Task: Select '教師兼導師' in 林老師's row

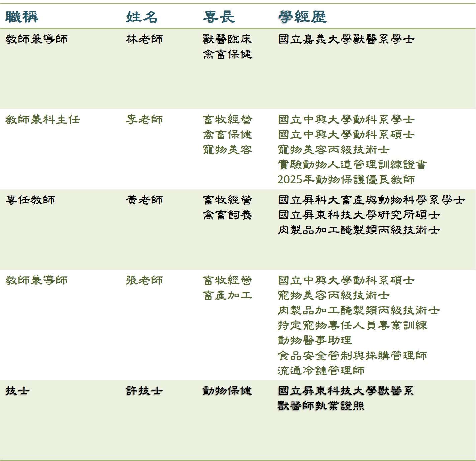Action: 36,39
